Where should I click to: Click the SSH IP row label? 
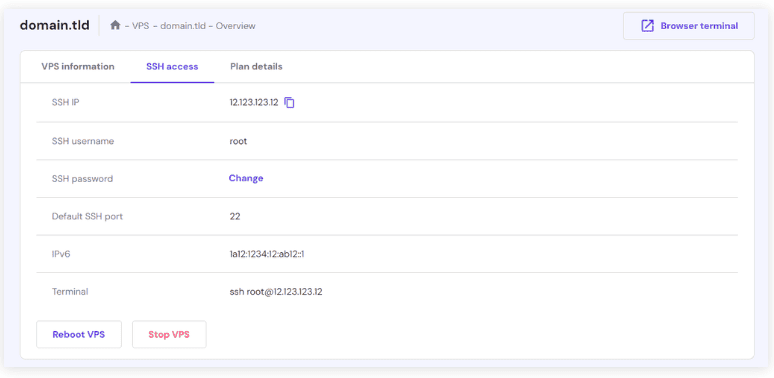point(66,103)
